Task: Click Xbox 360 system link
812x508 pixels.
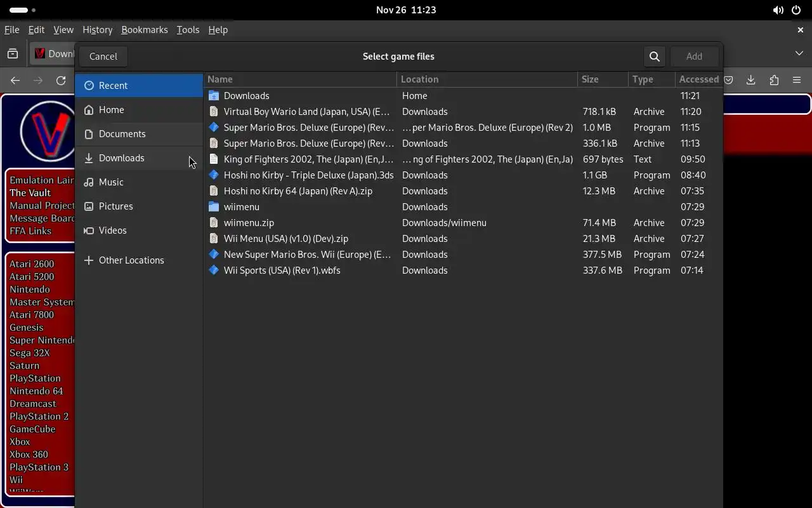Action: [29, 455]
